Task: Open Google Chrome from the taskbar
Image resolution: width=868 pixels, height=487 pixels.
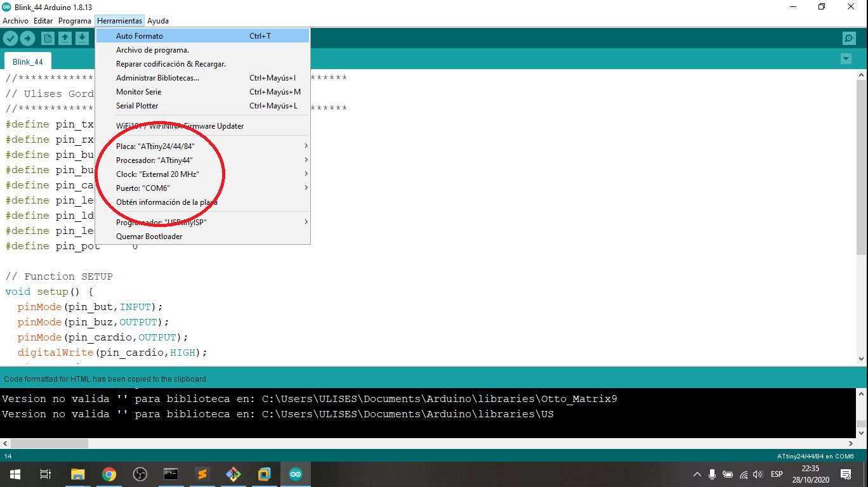Action: point(109,474)
